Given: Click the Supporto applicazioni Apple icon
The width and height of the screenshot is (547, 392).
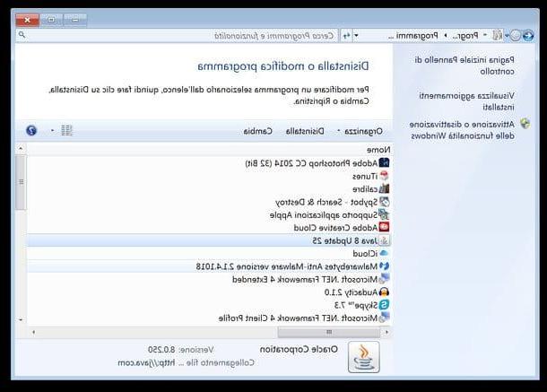Looking at the screenshot, I should (x=384, y=214).
